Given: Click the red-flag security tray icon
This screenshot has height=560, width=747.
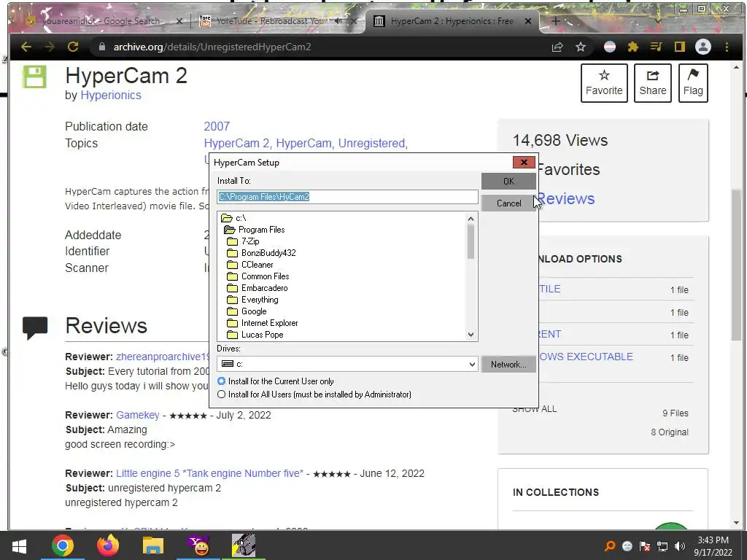Looking at the screenshot, I should (645, 546).
